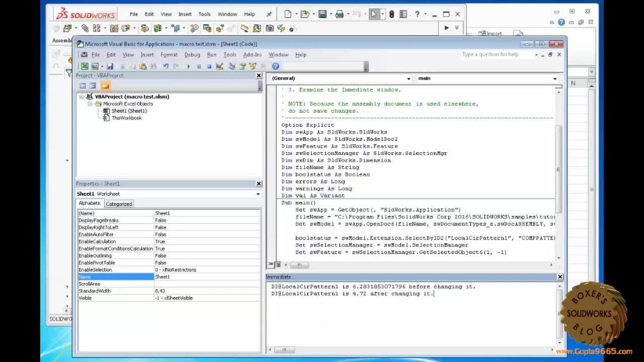Toggle Design Mode icon in VBA toolbar
This screenshot has width=644, height=362.
[x=220, y=66]
